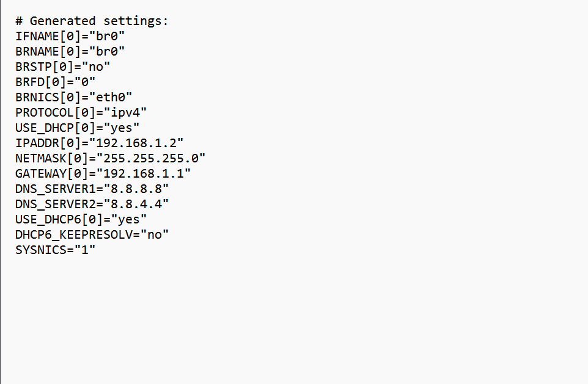Click the NETMASK[0] line with 255.255.255.0
The image size is (588, 384).
[x=110, y=159]
